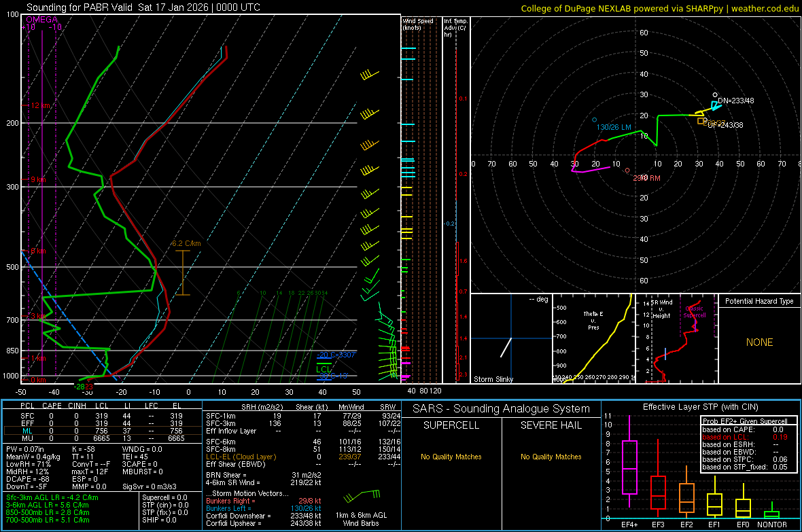Click the Corfidi Downshear row
This screenshot has width=802, height=532.
click(263, 516)
